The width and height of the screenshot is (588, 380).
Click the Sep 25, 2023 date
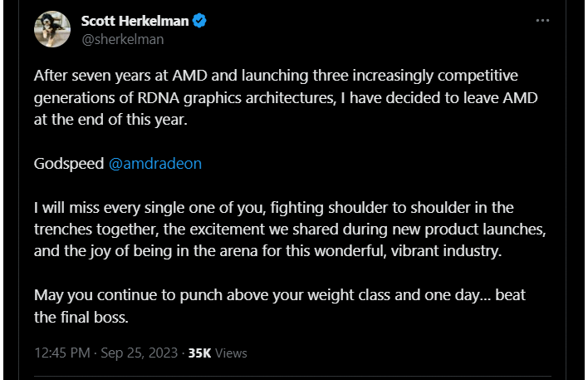coord(140,353)
